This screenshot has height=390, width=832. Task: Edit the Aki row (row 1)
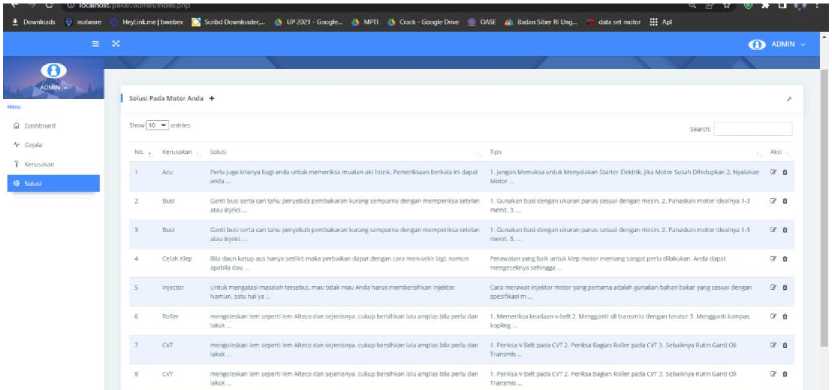pos(774,172)
